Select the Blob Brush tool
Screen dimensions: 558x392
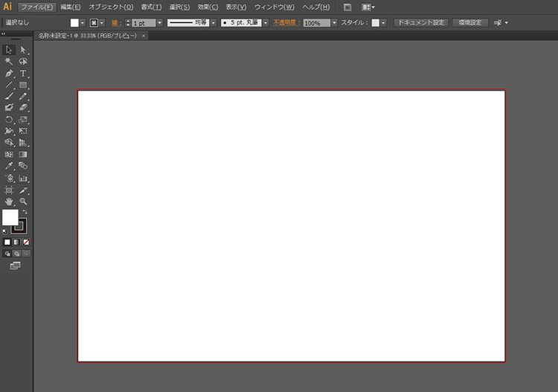coord(9,107)
